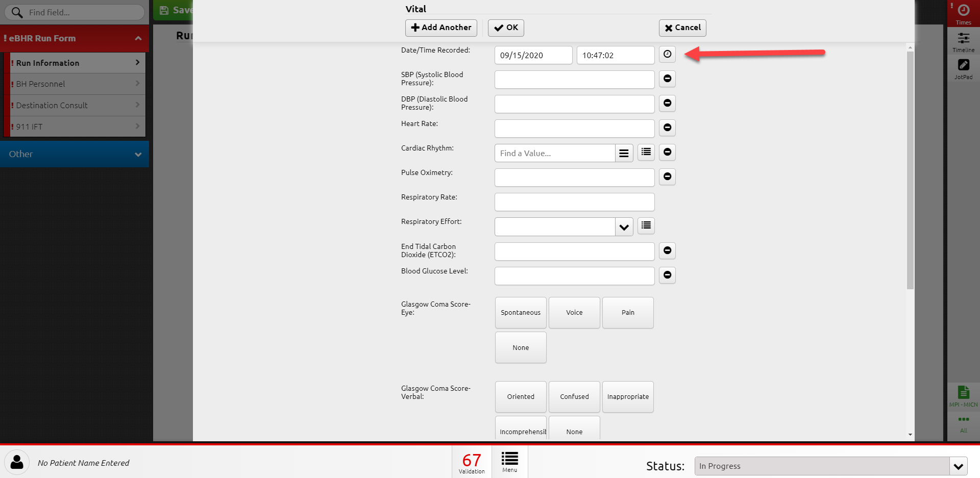This screenshot has height=478, width=980.
Task: Click the minus icon next to Blood Glucose Level
Action: pos(667,275)
